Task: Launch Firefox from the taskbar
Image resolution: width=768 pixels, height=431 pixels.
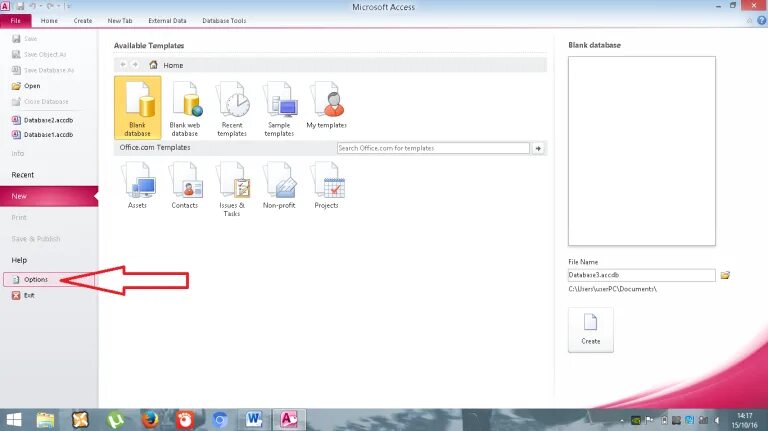Action: point(150,420)
